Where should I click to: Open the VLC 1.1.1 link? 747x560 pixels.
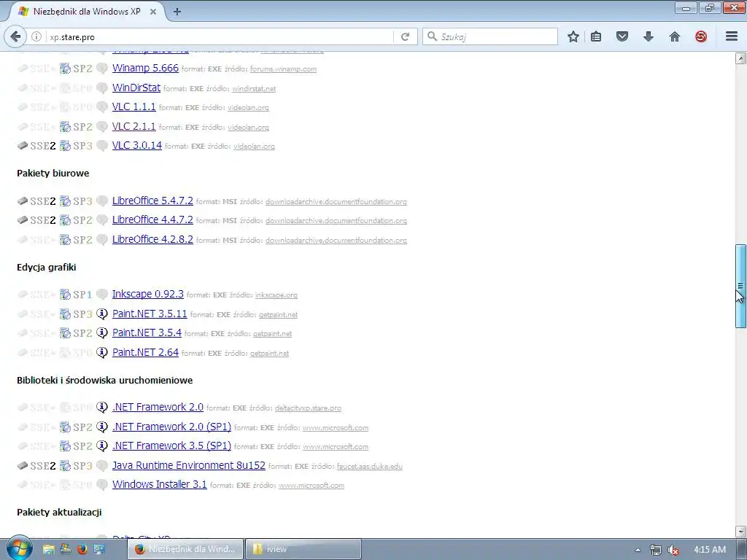(x=134, y=106)
